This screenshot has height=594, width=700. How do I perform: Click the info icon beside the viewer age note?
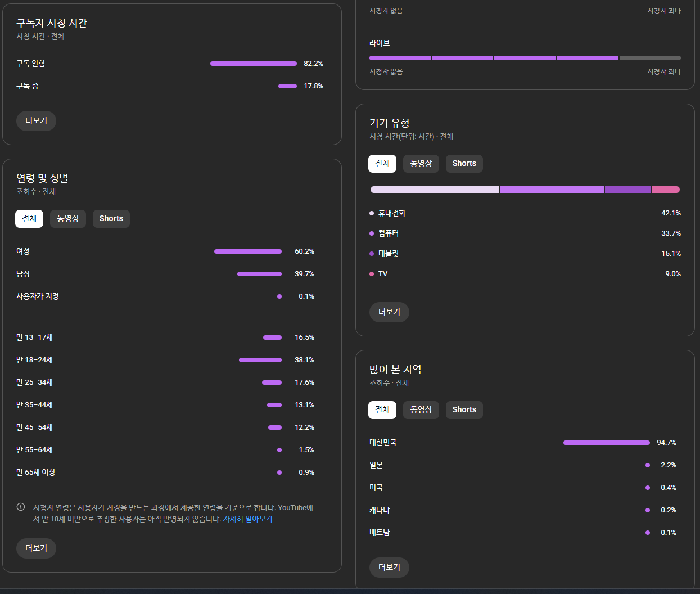[21, 507]
